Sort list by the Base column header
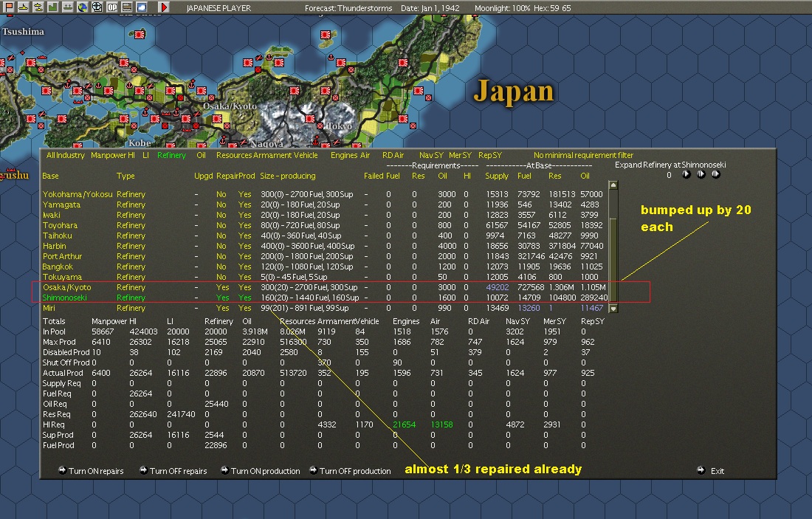 (x=50, y=176)
